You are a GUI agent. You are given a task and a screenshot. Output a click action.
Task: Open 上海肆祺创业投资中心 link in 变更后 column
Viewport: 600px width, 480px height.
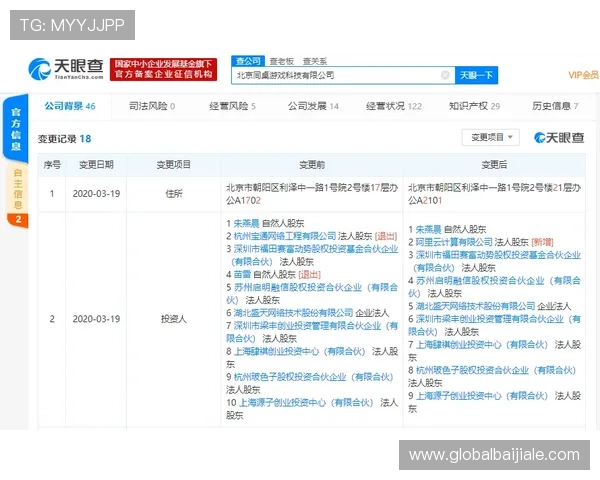(481, 344)
